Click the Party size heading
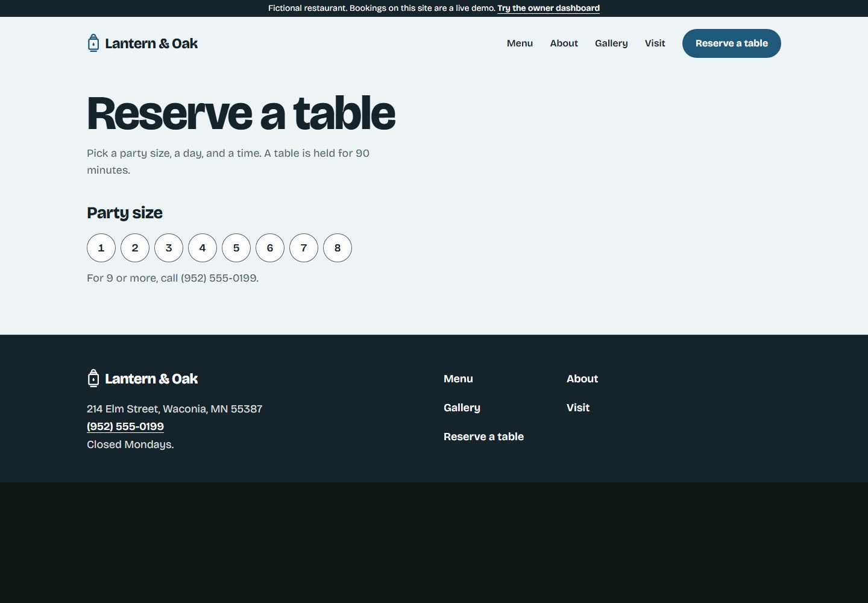 pos(125,213)
